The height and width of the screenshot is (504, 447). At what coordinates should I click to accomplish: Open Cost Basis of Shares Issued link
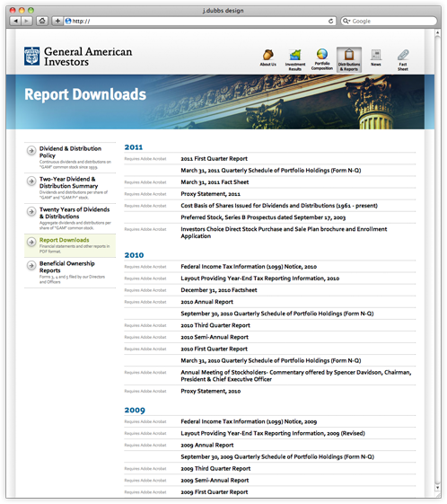click(279, 206)
